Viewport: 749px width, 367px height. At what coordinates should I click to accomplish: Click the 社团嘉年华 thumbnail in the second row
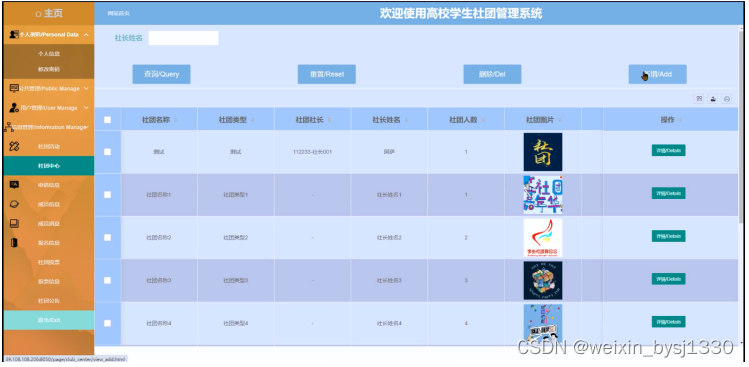(543, 194)
